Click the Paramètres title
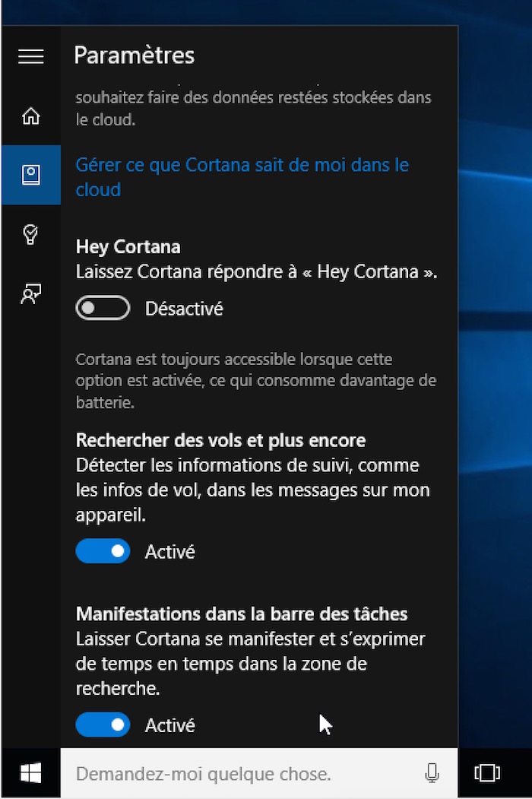Image resolution: width=532 pixels, height=799 pixels. (x=135, y=55)
